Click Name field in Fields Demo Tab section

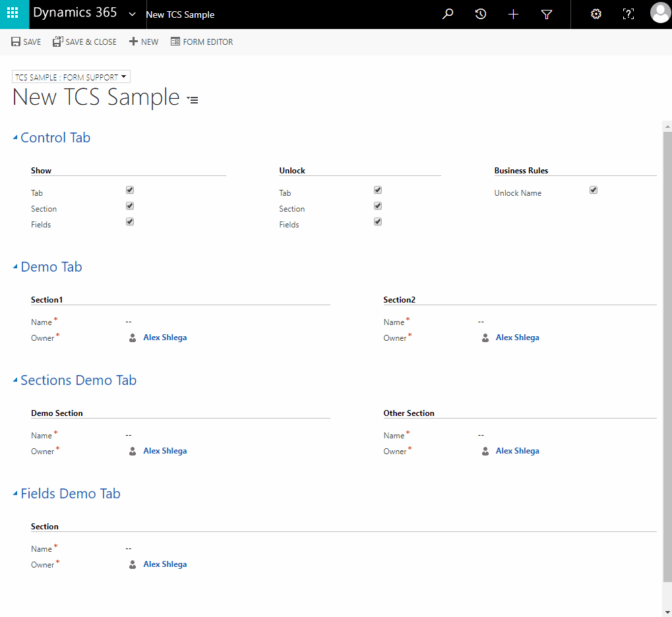tap(344, 548)
